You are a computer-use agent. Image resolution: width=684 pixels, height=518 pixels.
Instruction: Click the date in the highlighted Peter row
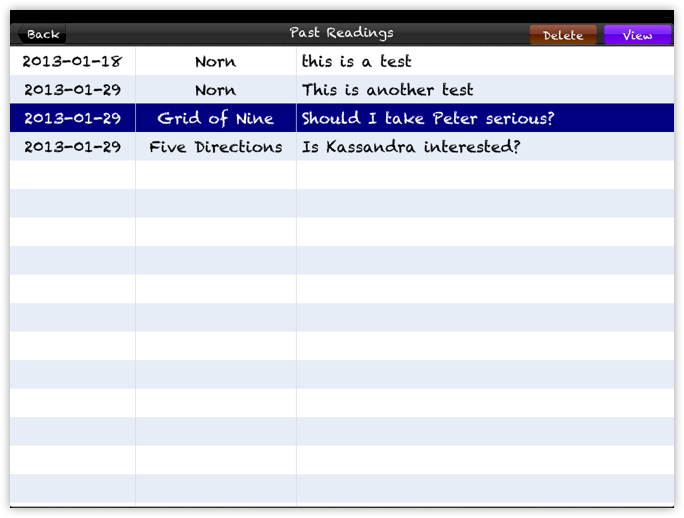click(71, 118)
